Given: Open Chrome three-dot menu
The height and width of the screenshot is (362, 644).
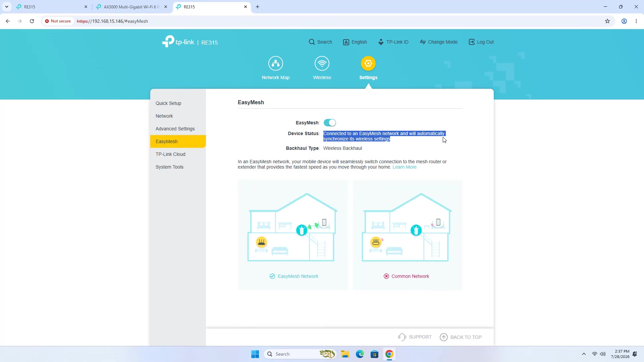Looking at the screenshot, I should click(636, 21).
